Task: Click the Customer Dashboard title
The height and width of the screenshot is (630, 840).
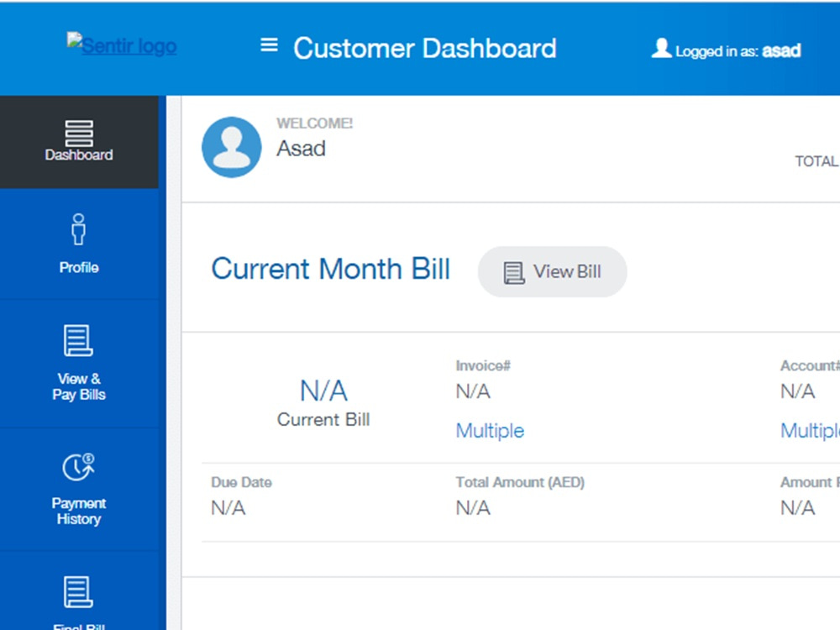Action: [x=425, y=48]
